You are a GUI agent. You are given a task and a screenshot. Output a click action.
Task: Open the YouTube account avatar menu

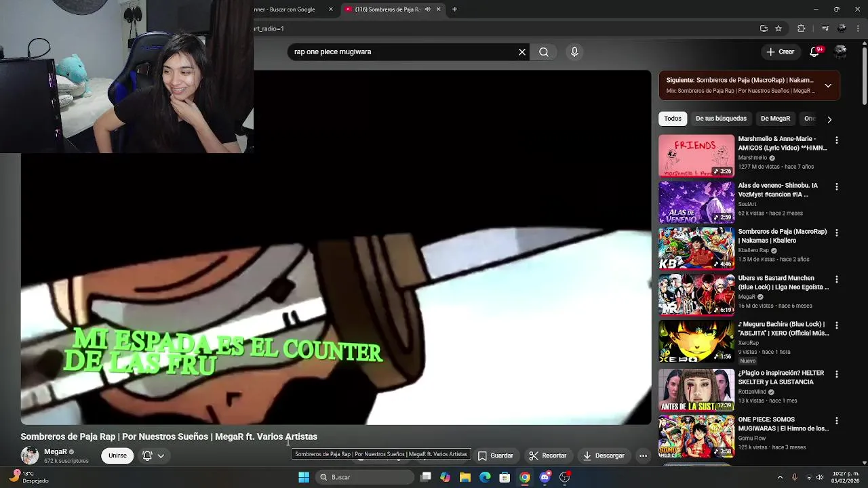(x=841, y=52)
